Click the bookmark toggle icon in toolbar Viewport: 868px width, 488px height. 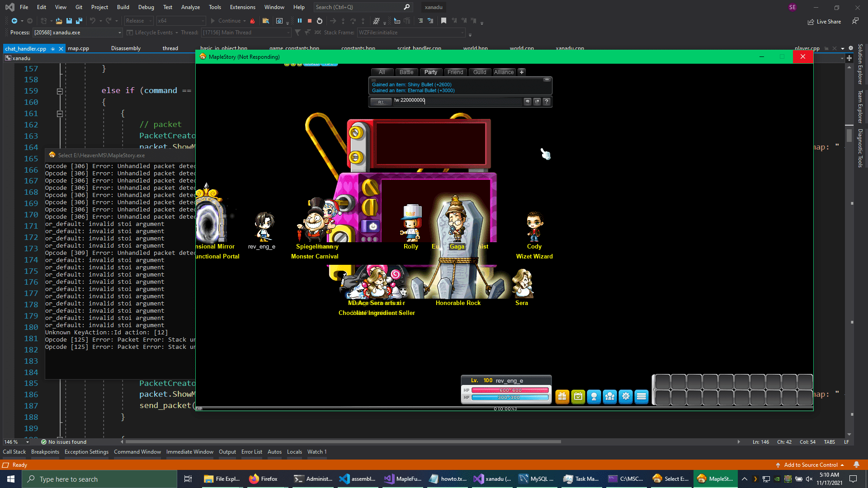[443, 21]
